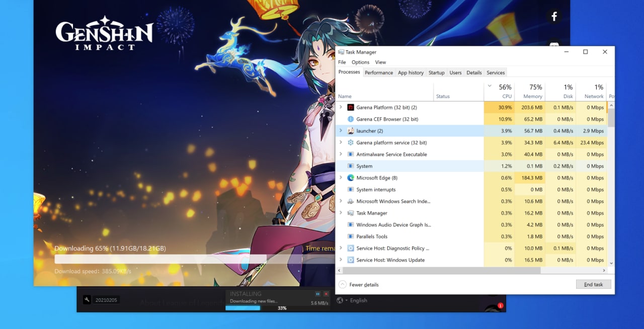Click the wrench repair icon in Garena launcher
644x329 pixels.
coord(87,300)
